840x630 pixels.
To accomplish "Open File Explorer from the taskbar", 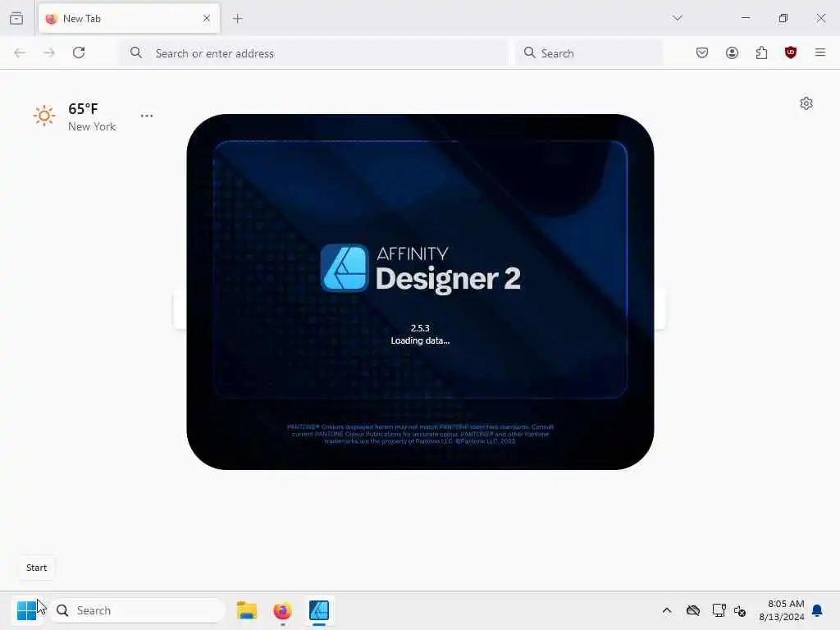I will [x=247, y=610].
